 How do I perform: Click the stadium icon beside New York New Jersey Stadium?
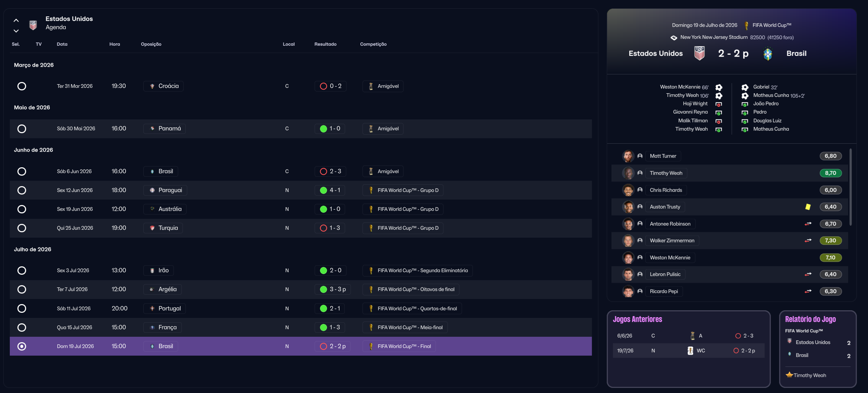click(x=674, y=38)
